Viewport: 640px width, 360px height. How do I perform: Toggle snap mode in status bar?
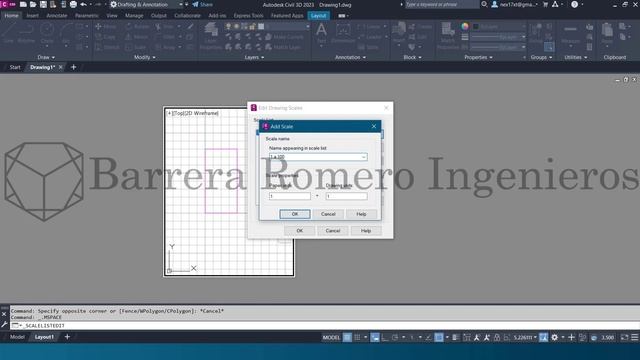tap(358, 337)
